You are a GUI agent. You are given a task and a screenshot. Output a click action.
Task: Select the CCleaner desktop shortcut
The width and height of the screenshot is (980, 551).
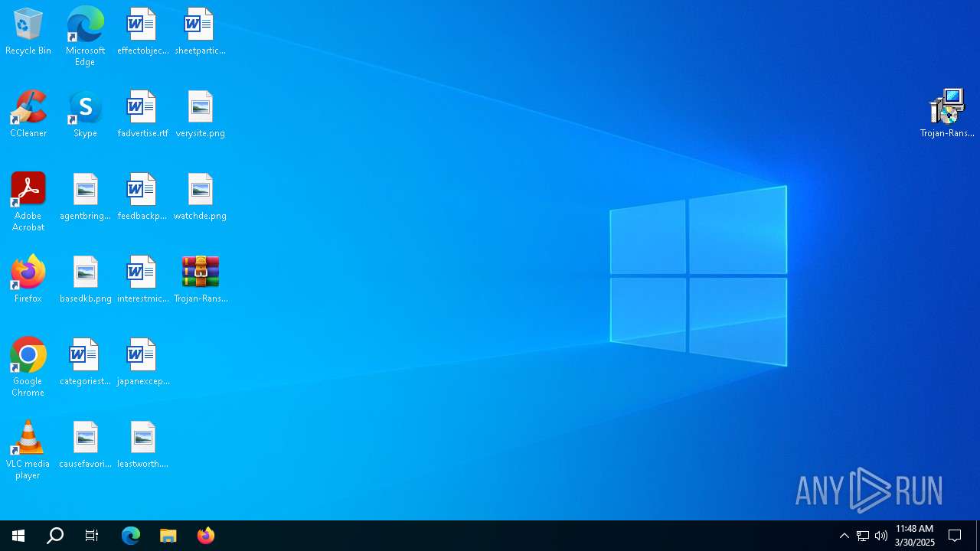(x=28, y=115)
